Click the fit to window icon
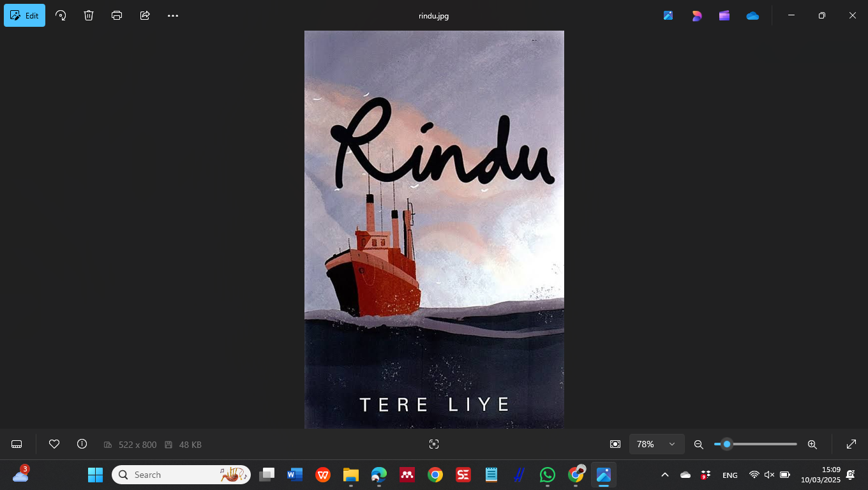The height and width of the screenshot is (490, 868). pos(615,444)
